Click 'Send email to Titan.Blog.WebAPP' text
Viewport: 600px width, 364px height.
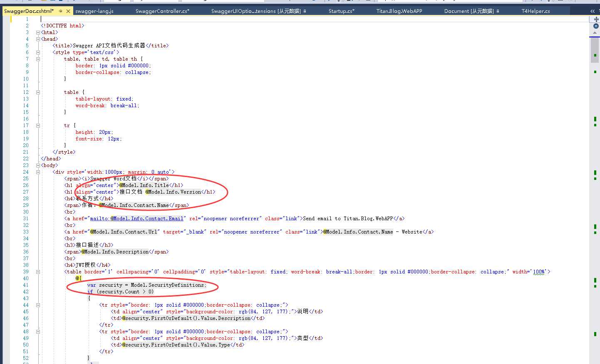[x=348, y=219]
